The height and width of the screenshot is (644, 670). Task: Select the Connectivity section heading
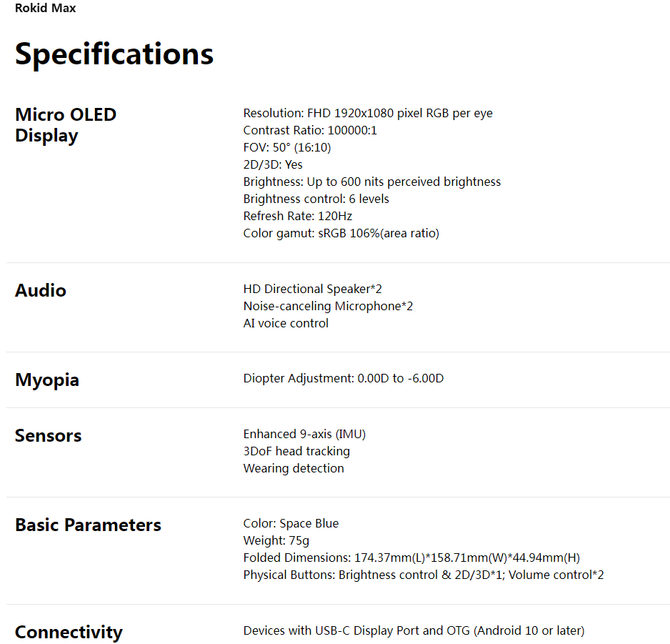69,632
